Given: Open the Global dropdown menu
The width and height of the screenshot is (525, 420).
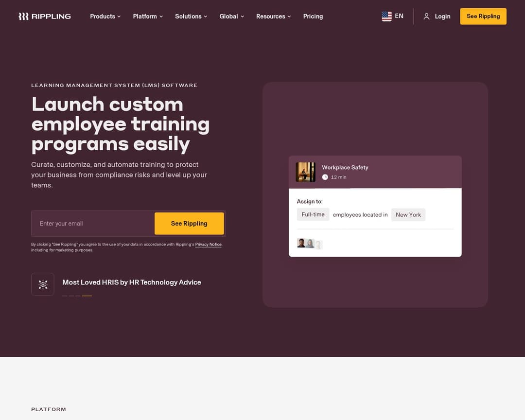Looking at the screenshot, I should point(232,17).
